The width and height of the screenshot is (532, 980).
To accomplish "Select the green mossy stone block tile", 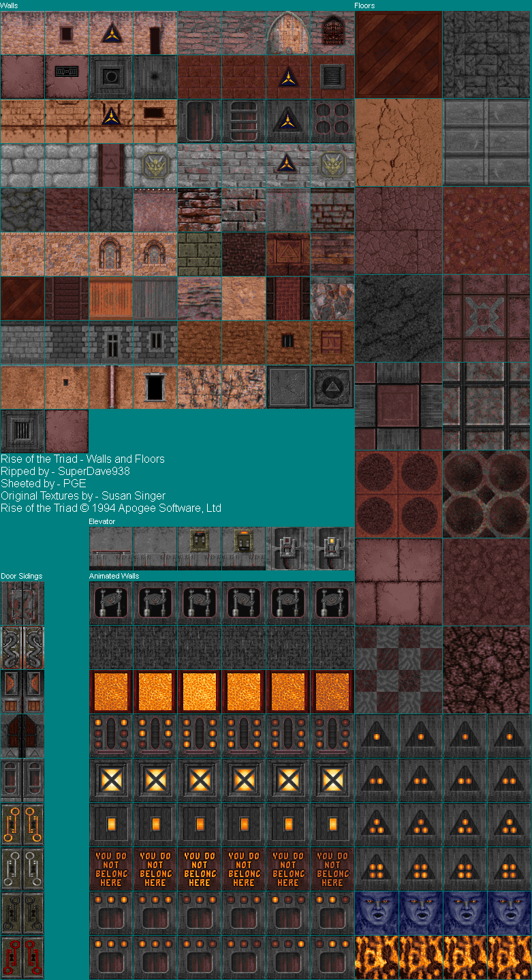I will tap(200, 254).
